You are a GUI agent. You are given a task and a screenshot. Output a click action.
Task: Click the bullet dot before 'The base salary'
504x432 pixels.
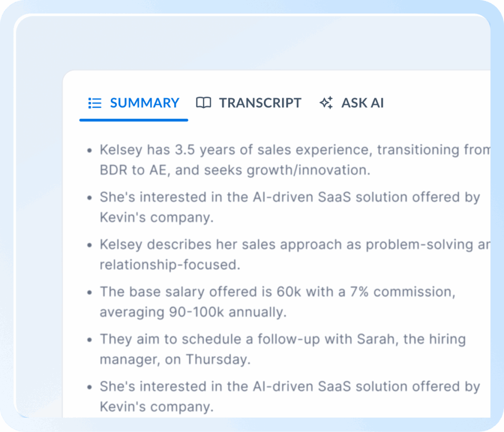point(90,292)
